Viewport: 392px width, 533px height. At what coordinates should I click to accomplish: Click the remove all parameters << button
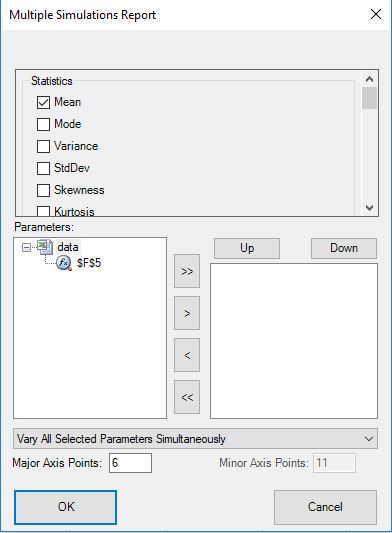pyautogui.click(x=187, y=397)
